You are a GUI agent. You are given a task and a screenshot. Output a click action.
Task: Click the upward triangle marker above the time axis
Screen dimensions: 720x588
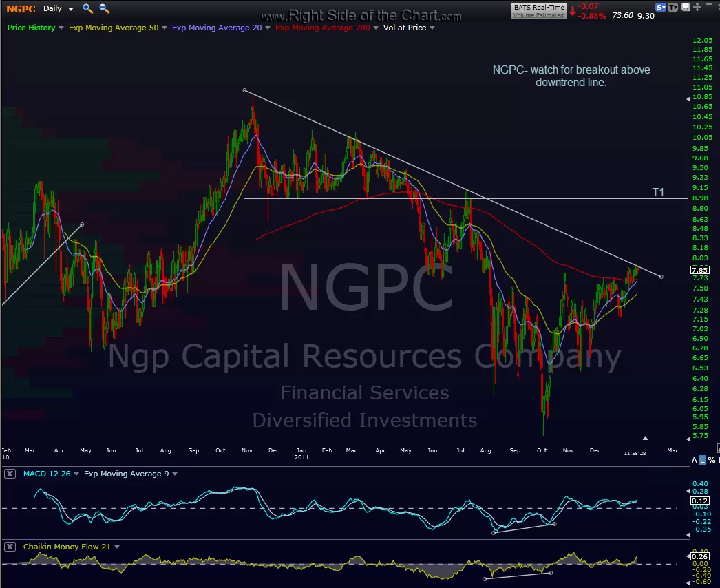point(645,438)
